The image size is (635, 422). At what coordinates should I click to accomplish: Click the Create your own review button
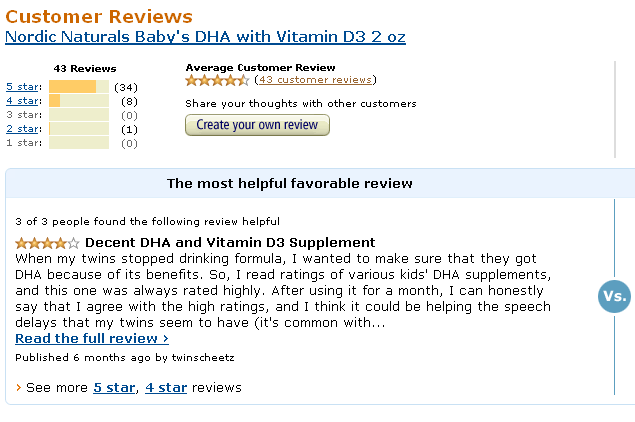(257, 125)
